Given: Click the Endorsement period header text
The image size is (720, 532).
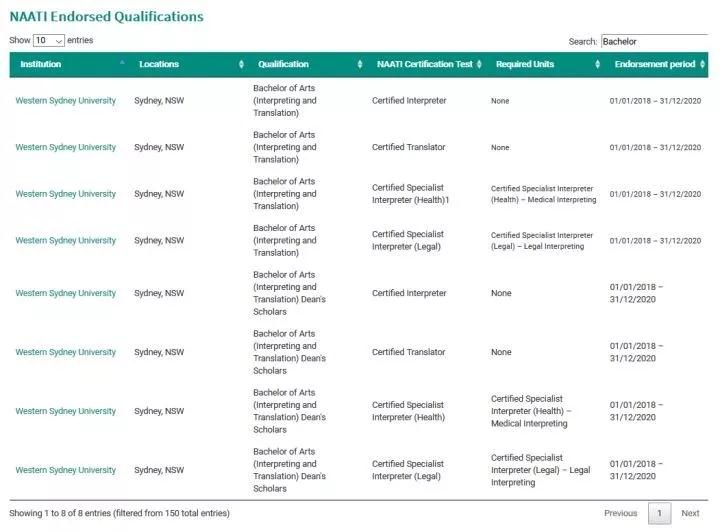Looking at the screenshot, I should pos(654,65).
